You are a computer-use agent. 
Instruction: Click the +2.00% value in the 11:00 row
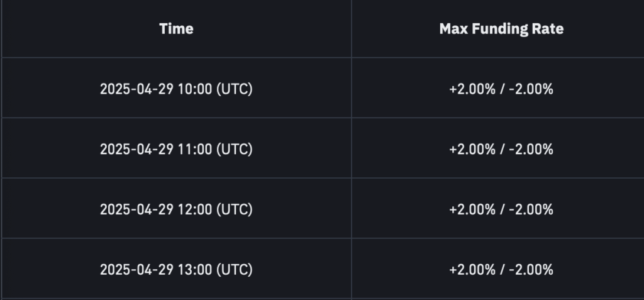472,149
